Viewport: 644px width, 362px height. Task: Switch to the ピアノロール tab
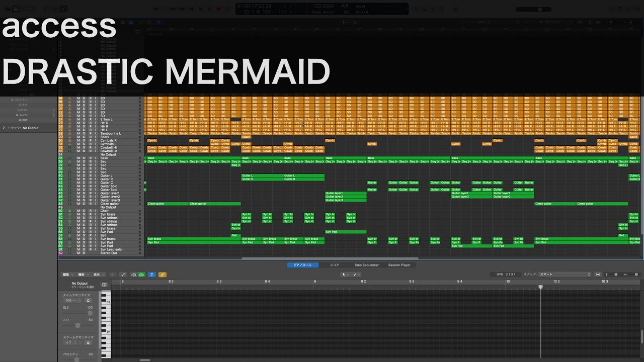pos(302,265)
